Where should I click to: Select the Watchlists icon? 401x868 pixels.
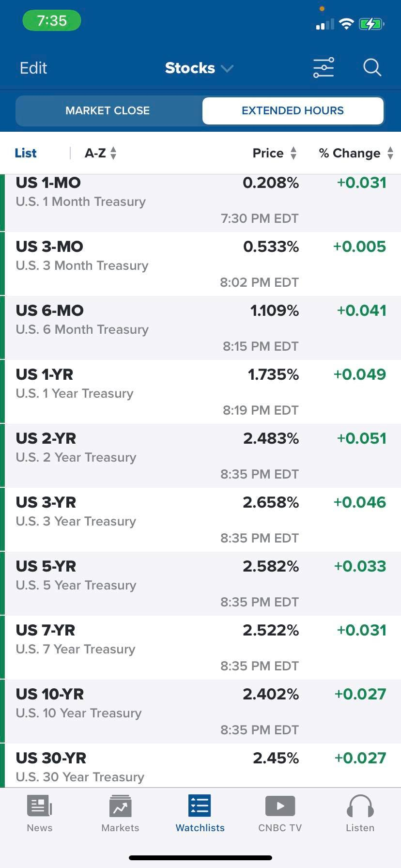pos(200,806)
